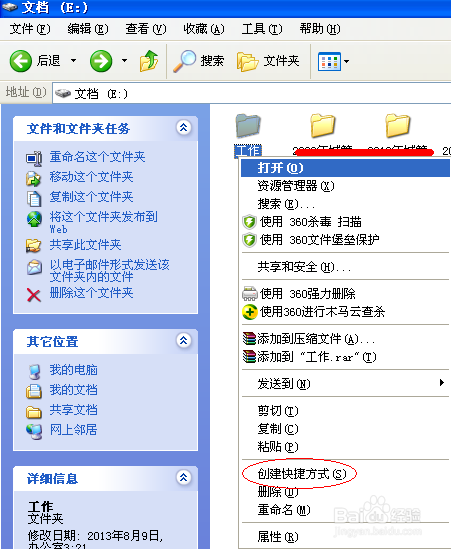Image resolution: width=451 pixels, height=549 pixels.
Task: Click the green Back arrow icon
Action: tap(21, 61)
